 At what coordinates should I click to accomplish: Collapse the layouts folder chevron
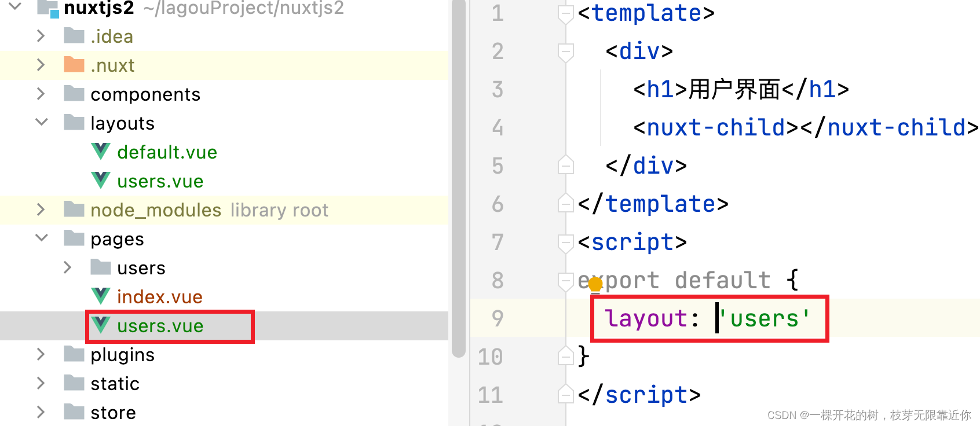pos(42,122)
